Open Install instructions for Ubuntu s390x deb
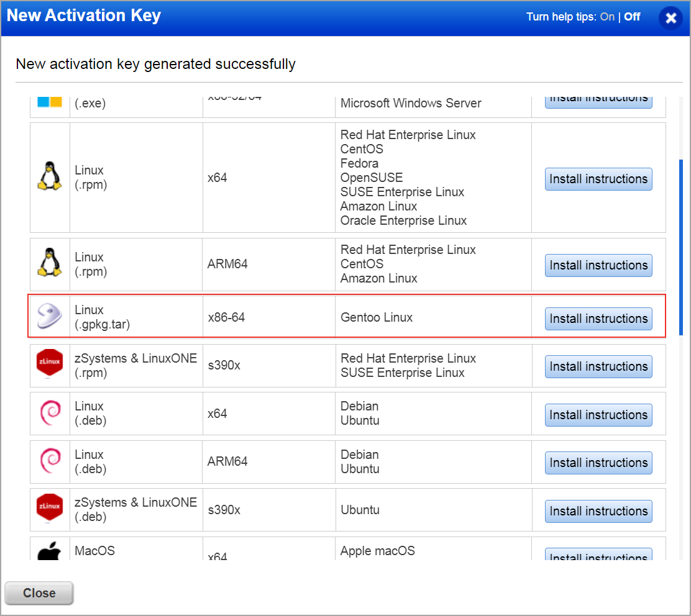691x616 pixels. [598, 511]
